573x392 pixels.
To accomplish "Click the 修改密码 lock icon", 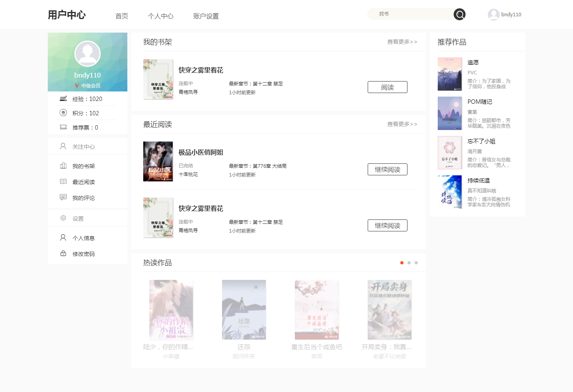I will click(x=63, y=253).
